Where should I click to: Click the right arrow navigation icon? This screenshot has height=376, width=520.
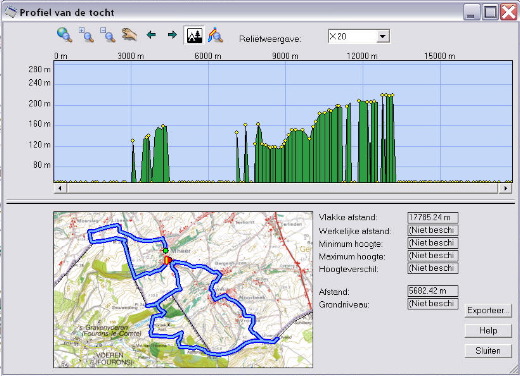[172, 35]
